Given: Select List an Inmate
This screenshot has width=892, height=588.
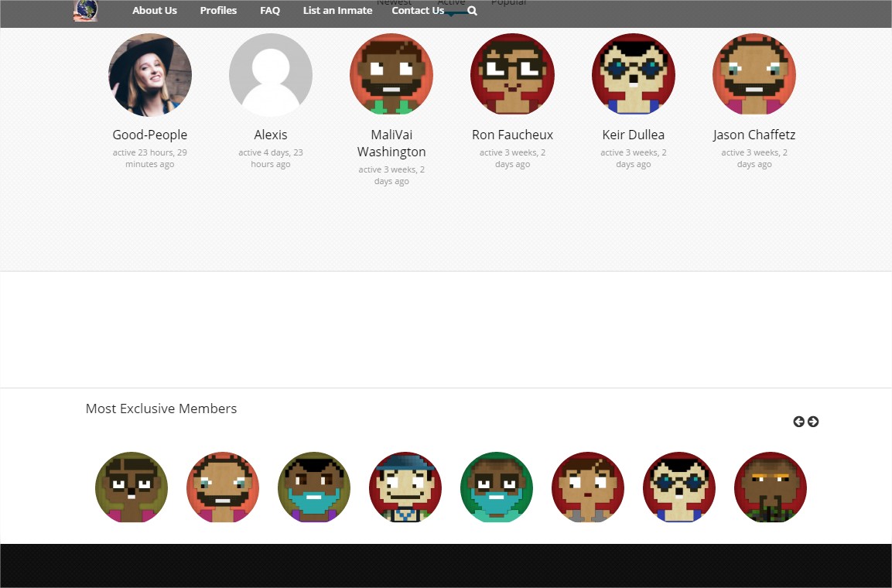Looking at the screenshot, I should 338,10.
